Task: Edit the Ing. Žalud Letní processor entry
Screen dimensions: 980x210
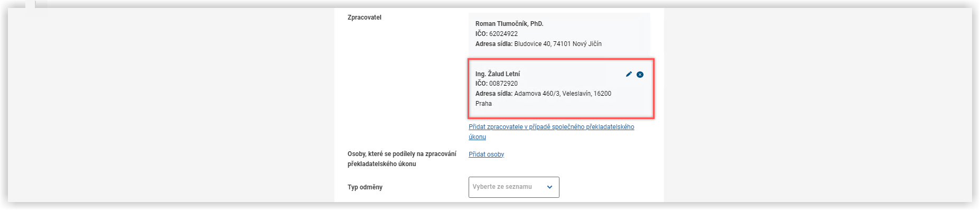Action: pos(629,75)
